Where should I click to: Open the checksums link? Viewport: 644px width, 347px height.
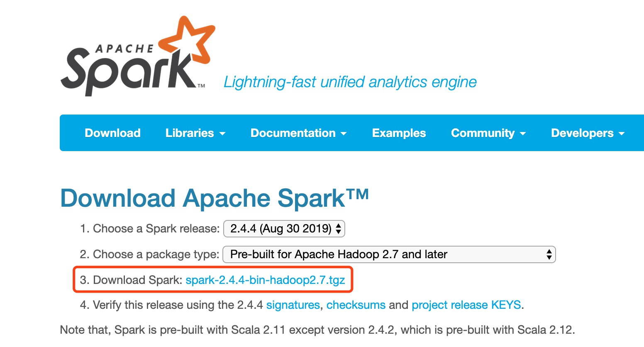(x=356, y=305)
